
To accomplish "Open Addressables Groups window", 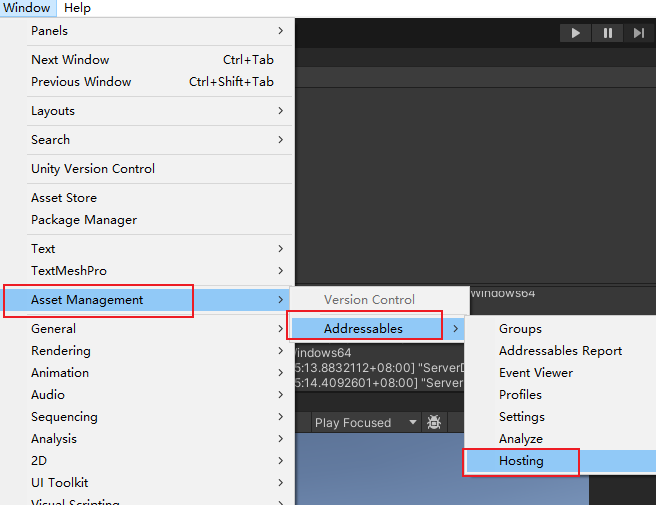I will pos(561,328).
